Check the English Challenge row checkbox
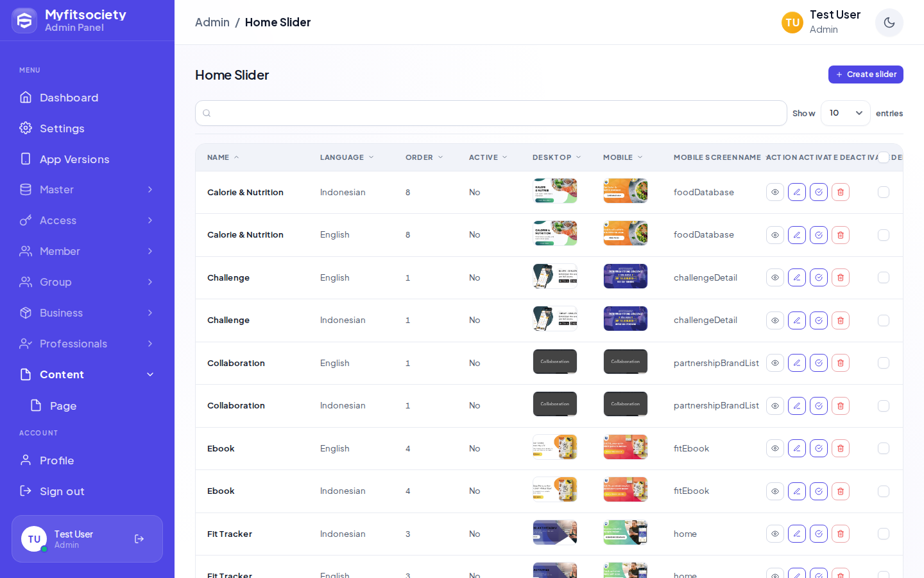 coord(884,277)
